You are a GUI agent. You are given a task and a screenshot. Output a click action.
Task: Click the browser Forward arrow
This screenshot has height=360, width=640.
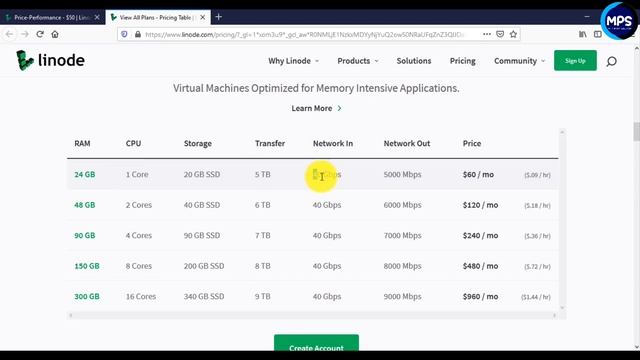[24, 34]
